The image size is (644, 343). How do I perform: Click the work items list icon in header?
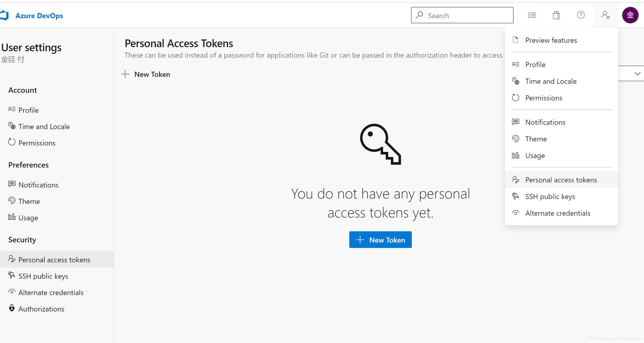532,15
